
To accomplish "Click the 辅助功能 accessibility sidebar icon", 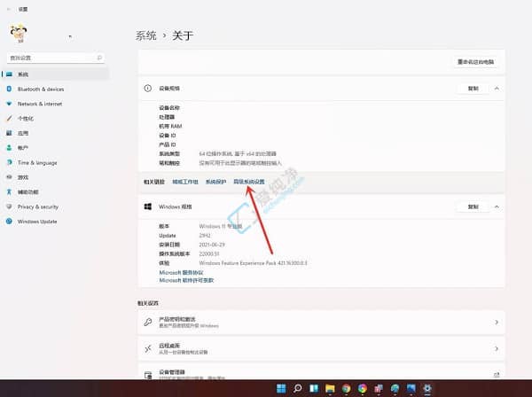I will 9,192.
